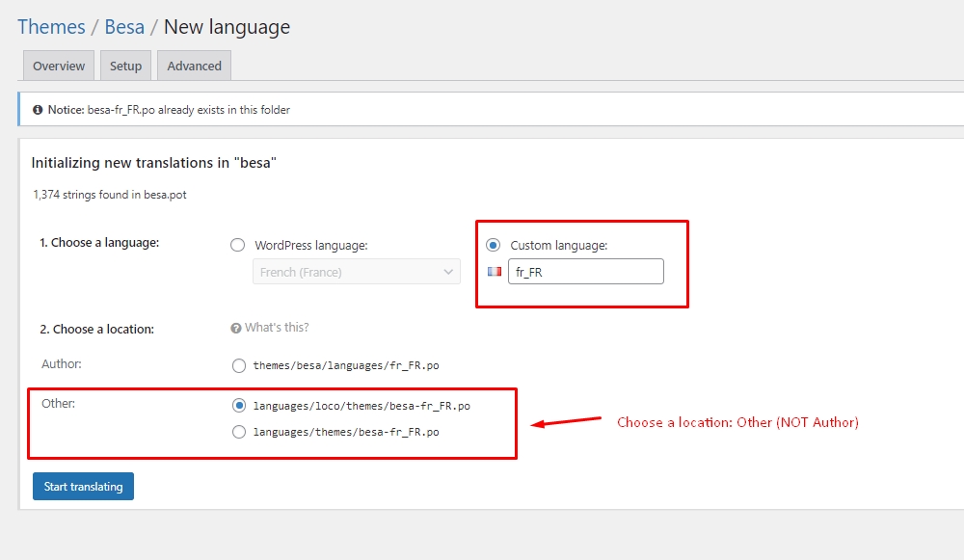
Task: Click the red arrow annotation
Action: [568, 422]
